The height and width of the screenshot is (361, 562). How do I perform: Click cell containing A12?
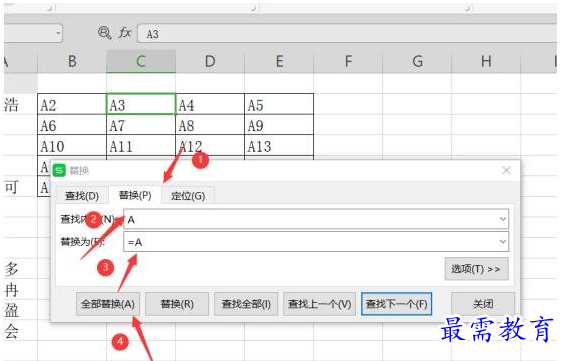pos(210,146)
